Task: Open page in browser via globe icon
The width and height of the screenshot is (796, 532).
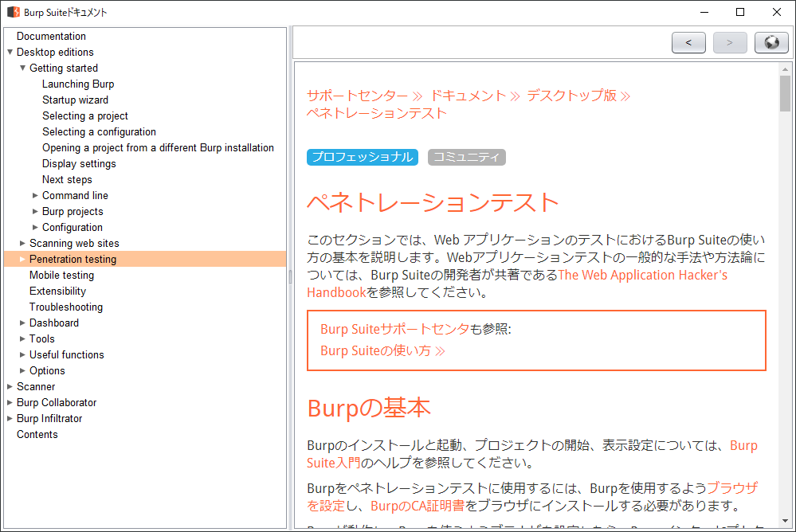Action: click(771, 43)
